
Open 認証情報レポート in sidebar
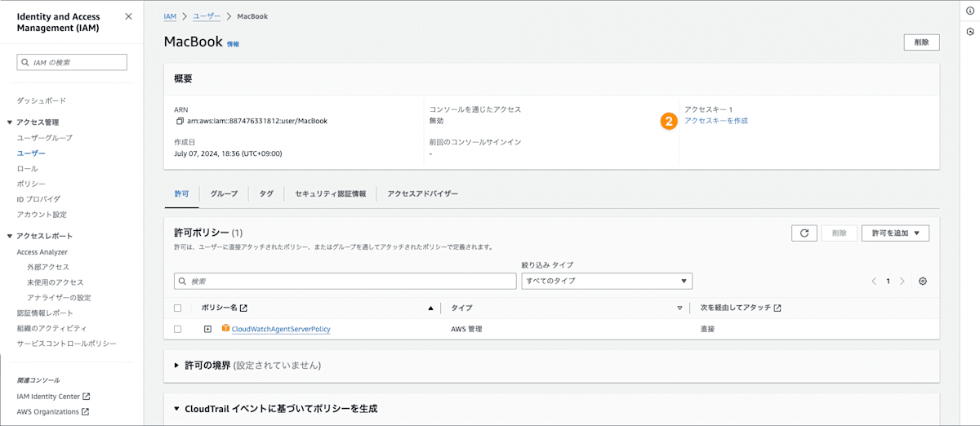[x=45, y=313]
